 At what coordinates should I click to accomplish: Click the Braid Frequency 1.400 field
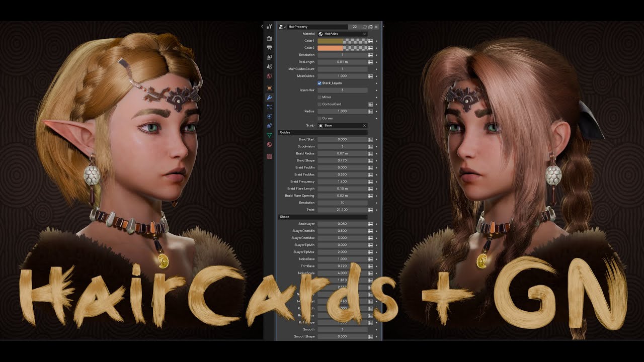pyautogui.click(x=343, y=182)
